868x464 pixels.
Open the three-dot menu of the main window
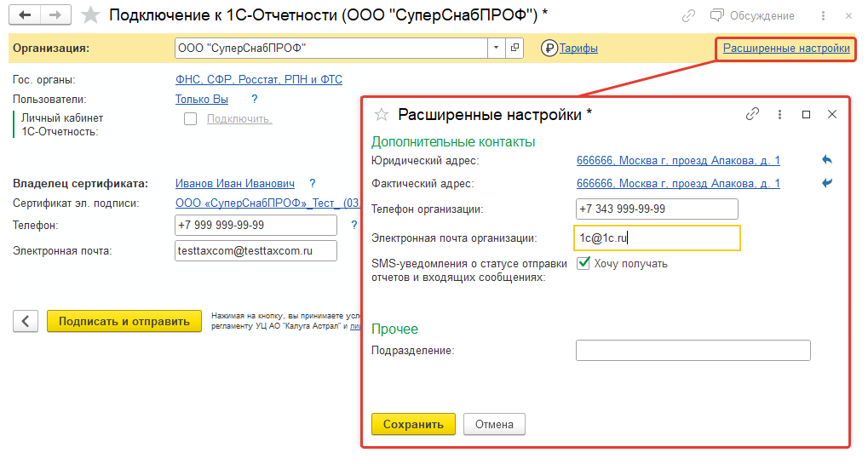823,16
